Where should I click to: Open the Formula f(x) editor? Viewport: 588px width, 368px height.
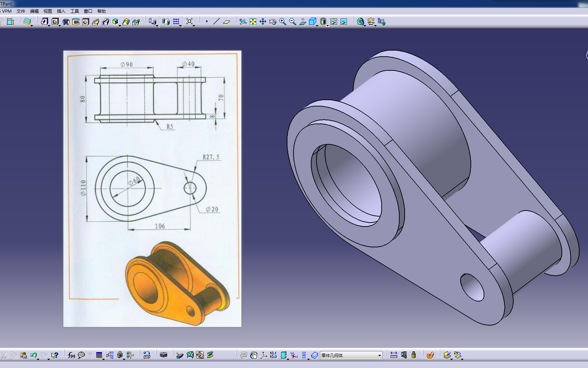pos(71,355)
